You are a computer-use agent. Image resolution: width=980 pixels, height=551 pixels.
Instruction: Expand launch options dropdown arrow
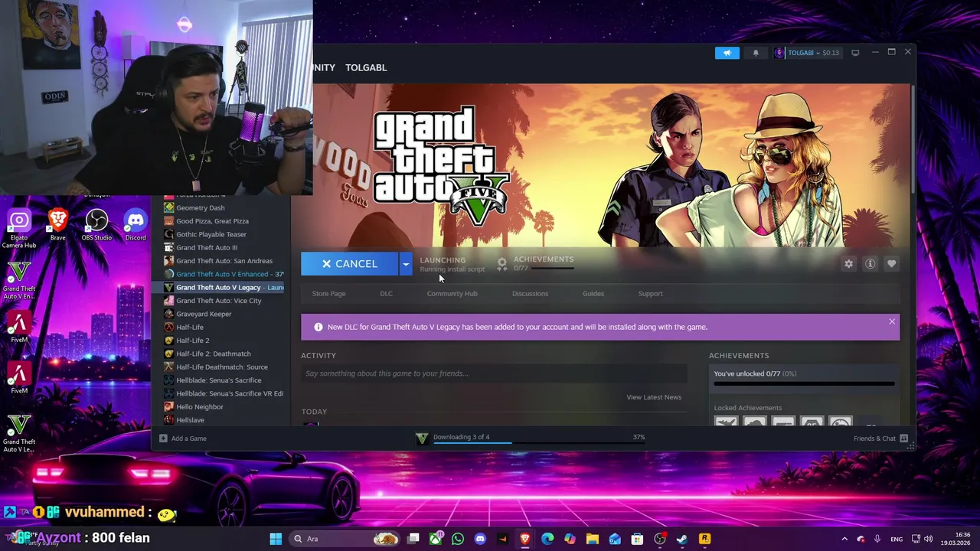click(406, 264)
